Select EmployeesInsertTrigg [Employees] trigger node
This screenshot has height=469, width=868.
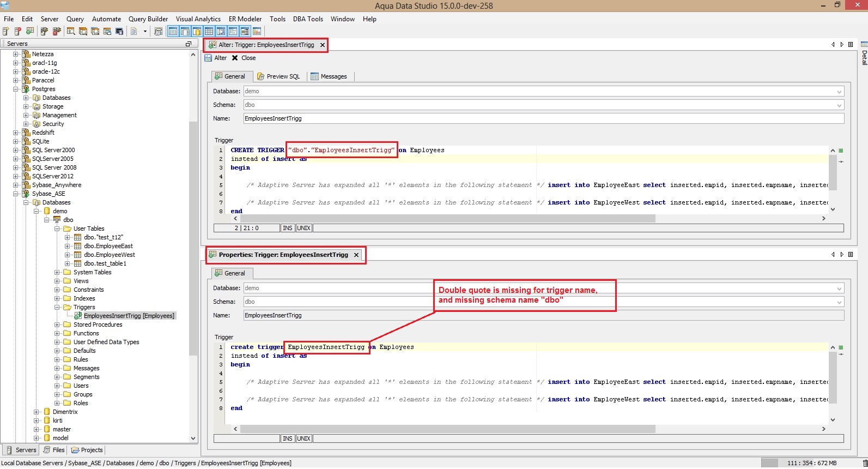pos(129,316)
